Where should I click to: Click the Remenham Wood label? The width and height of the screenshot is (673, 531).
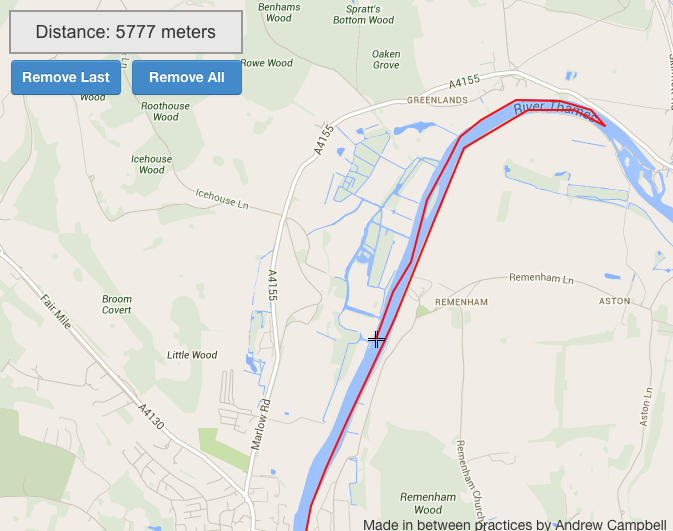[428, 503]
